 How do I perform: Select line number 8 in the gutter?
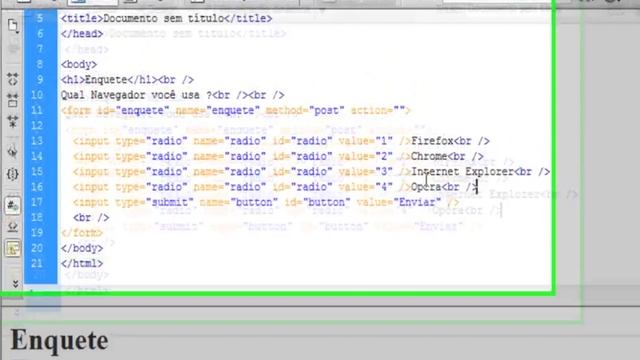click(40, 64)
